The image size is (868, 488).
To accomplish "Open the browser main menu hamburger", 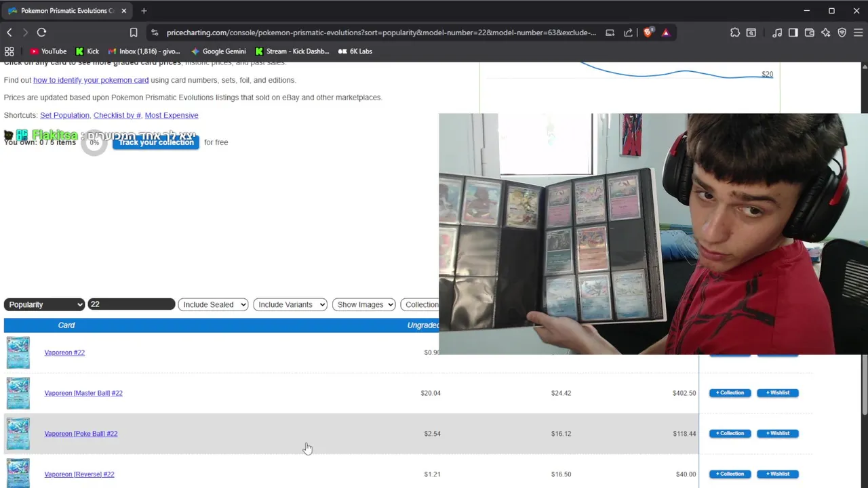I will pos(859,33).
